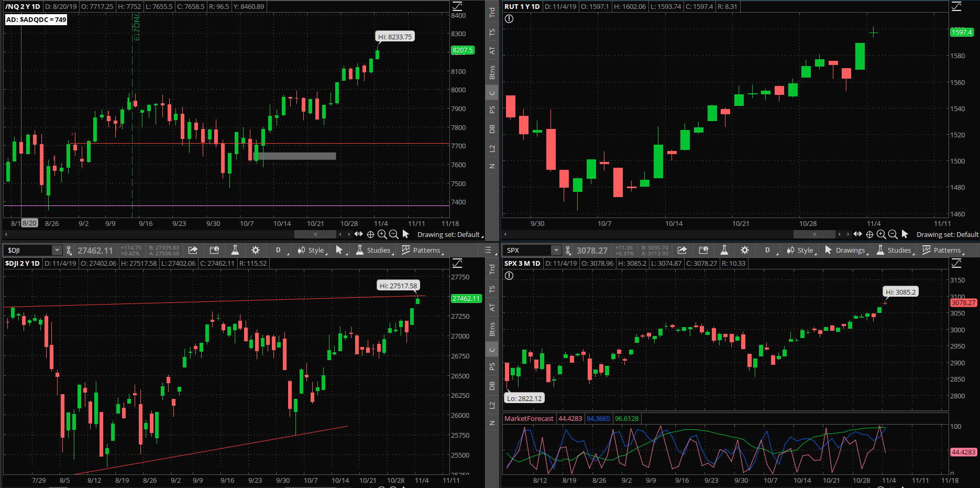This screenshot has width=980, height=488.
Task: Toggle DB sidebar panel on /NQ chart
Action: click(492, 129)
